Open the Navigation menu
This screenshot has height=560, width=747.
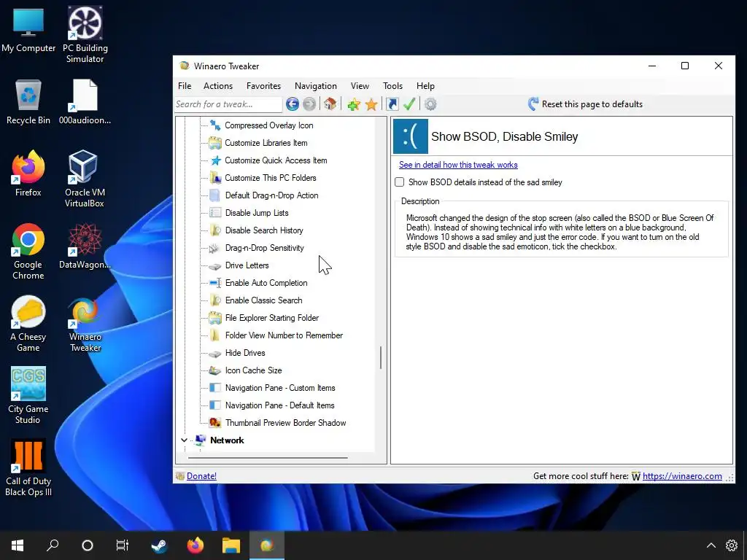pyautogui.click(x=315, y=86)
